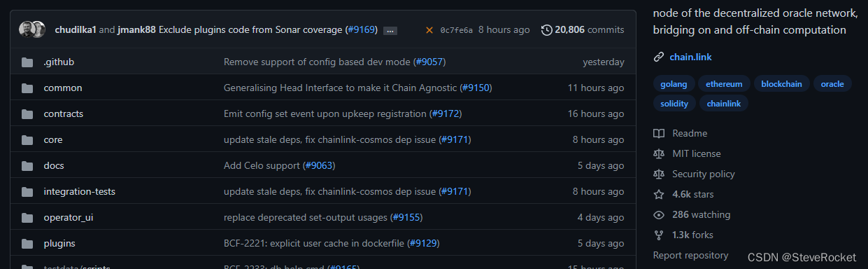Click the stars icon

tap(658, 194)
